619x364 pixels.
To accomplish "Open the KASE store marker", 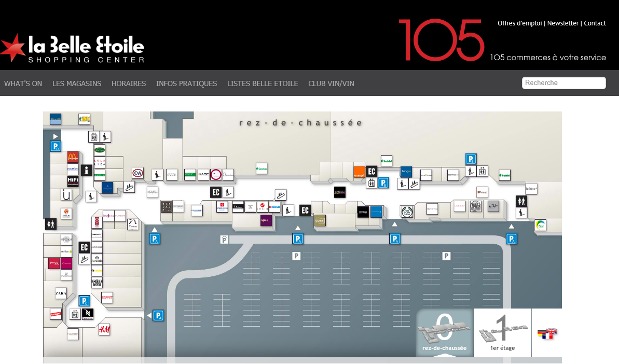I will [203, 174].
